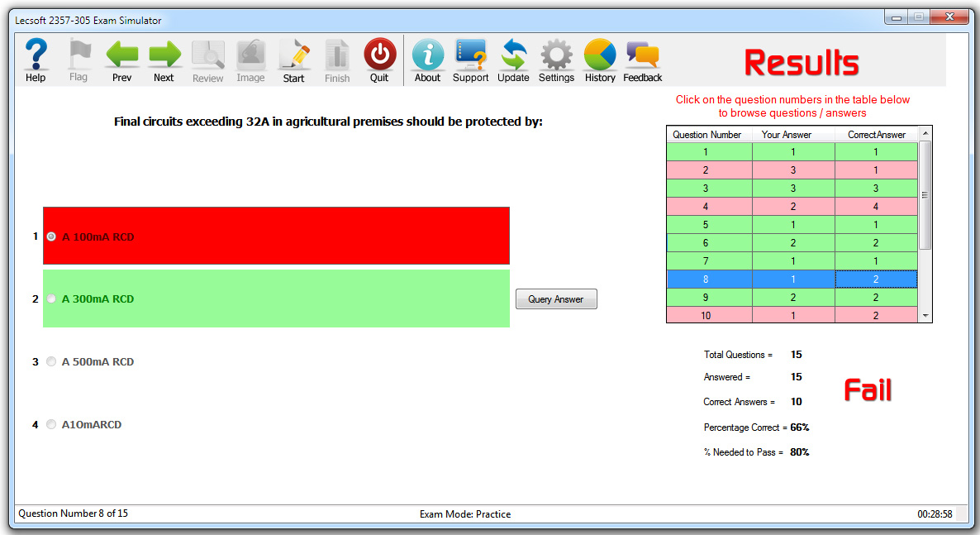980x535 pixels.
Task: Click the question text about agricultural premises
Action: 328,122
